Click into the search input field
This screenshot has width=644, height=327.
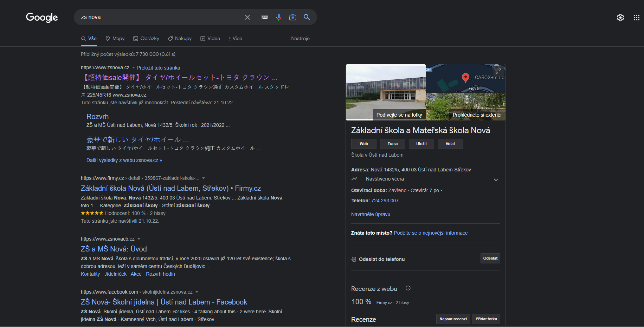point(158,17)
